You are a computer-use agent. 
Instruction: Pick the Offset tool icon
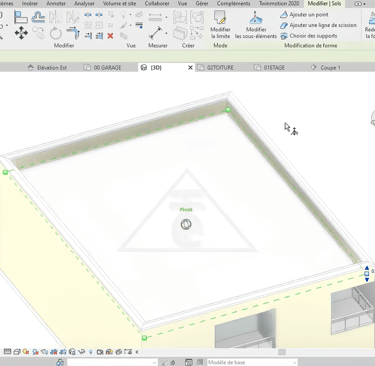(x=38, y=17)
